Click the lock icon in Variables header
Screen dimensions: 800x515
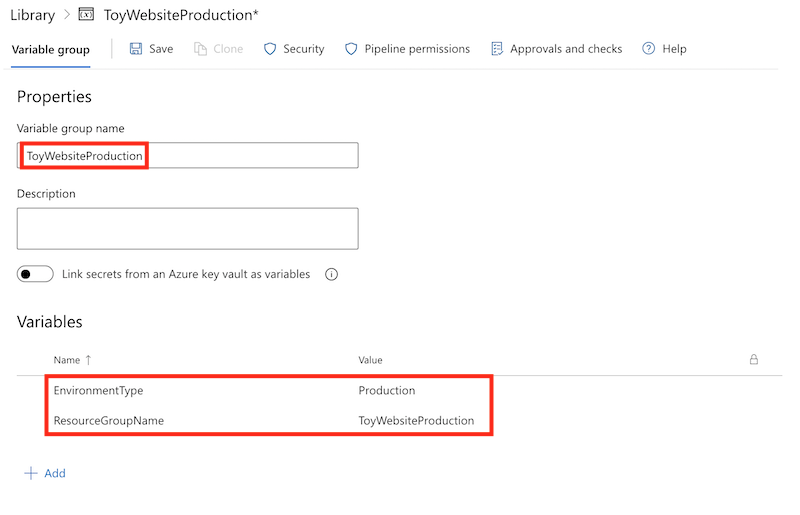[754, 359]
